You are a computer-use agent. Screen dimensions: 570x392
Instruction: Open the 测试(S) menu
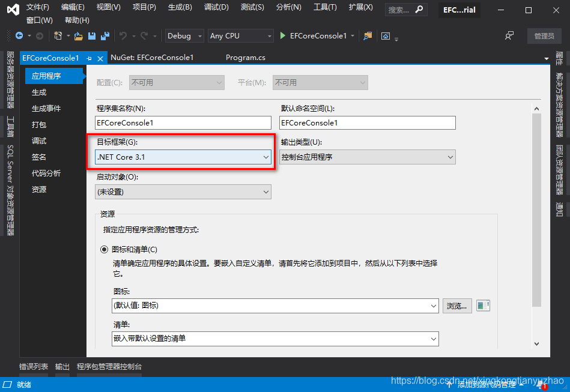[252, 7]
